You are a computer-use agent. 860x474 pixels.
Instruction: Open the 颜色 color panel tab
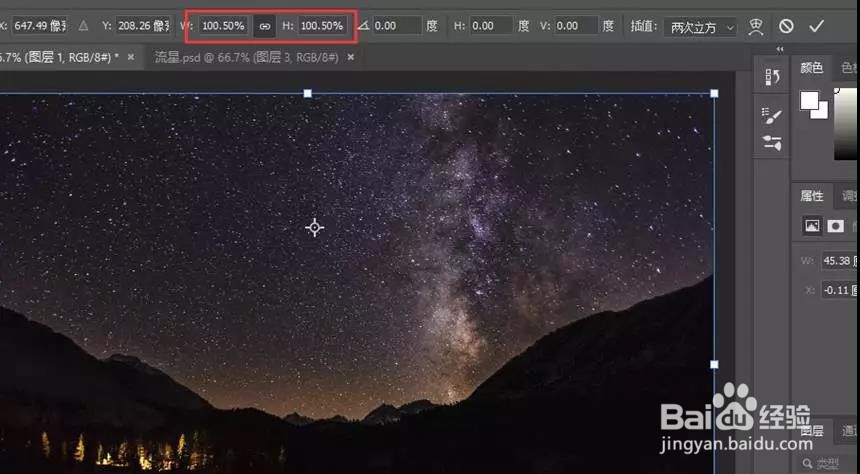[812, 68]
